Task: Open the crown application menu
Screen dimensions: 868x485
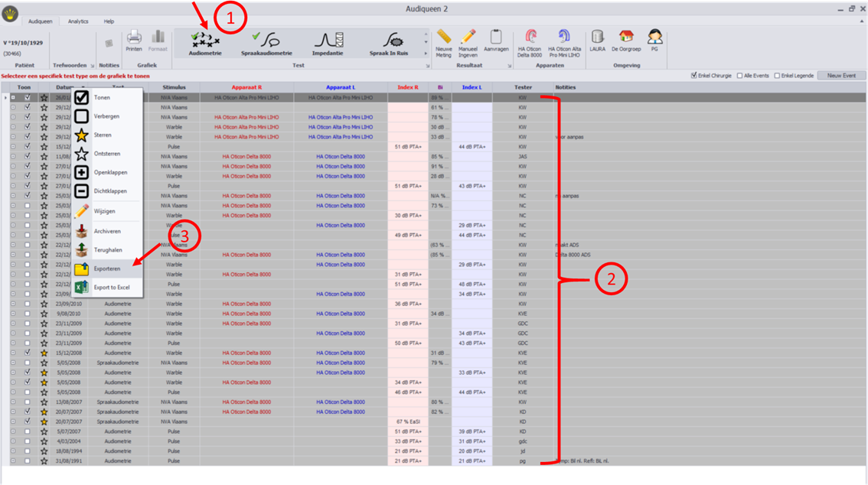Action: (10, 14)
